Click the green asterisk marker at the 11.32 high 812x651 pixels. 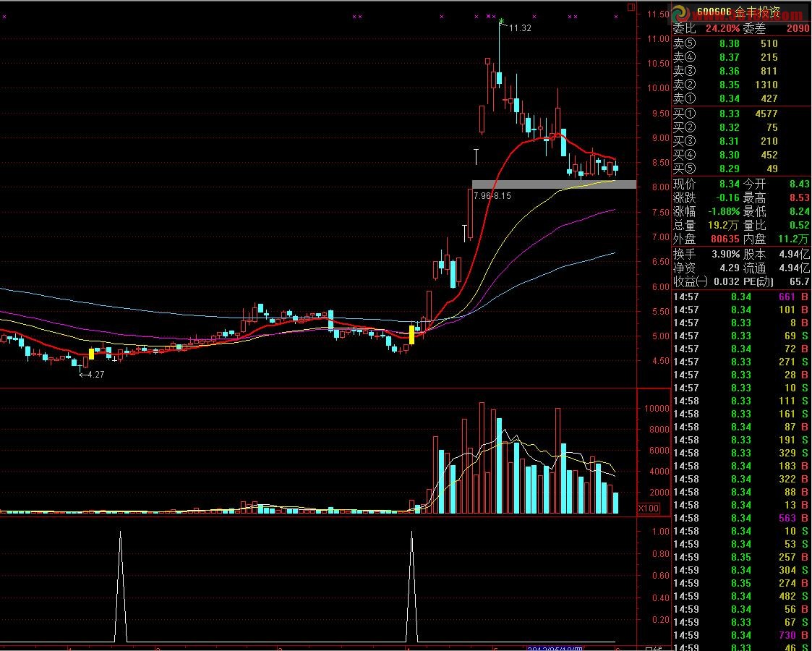pos(501,21)
